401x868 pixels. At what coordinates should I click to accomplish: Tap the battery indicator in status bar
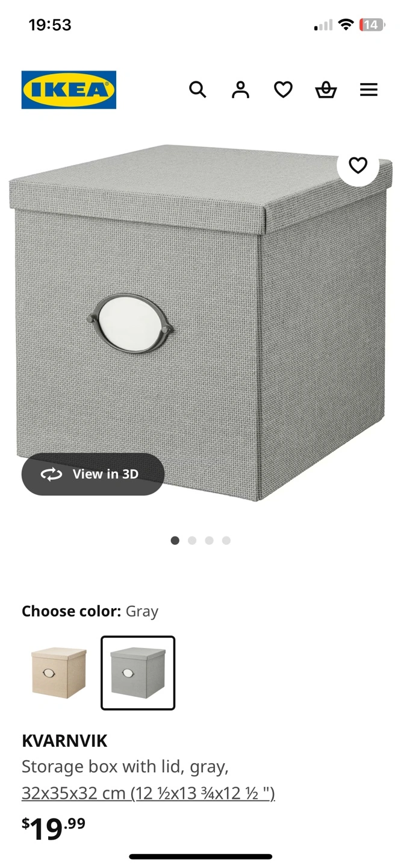tap(371, 25)
